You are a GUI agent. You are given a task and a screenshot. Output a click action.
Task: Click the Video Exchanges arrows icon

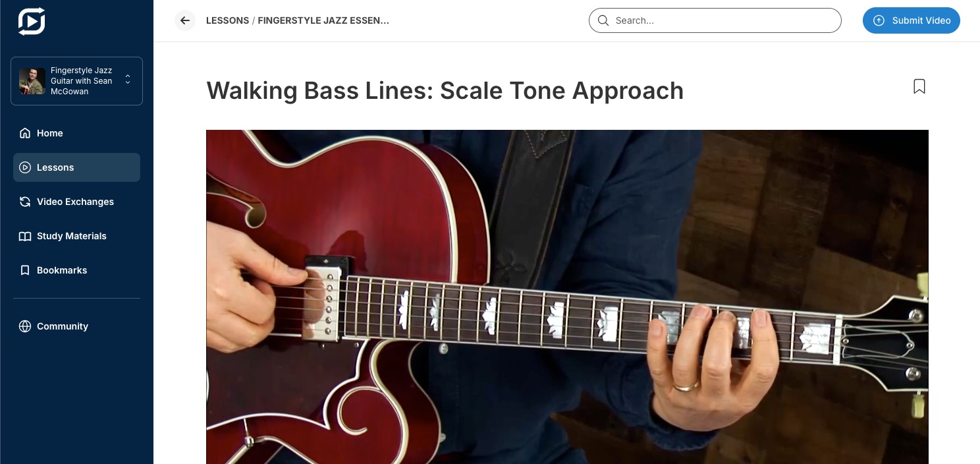coord(25,202)
